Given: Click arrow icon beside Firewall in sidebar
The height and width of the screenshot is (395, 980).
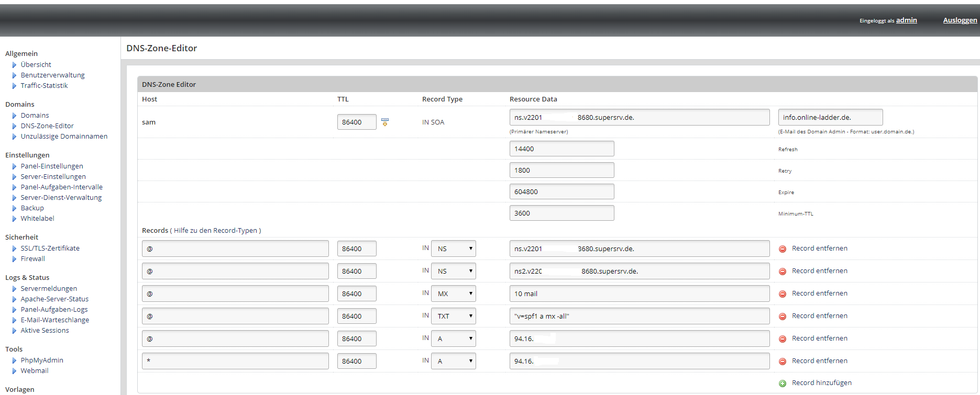Looking at the screenshot, I should click(x=14, y=259).
